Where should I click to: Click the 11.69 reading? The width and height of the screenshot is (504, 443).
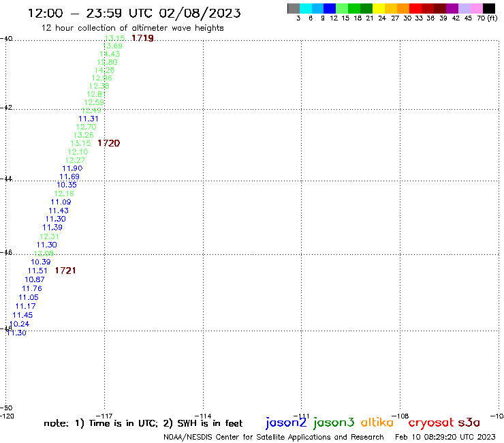pyautogui.click(x=69, y=177)
